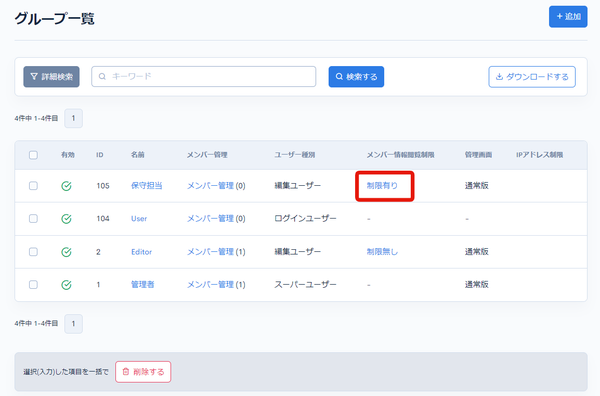Open the 詳細検索 advanced search filter
600x396 pixels.
(x=51, y=77)
